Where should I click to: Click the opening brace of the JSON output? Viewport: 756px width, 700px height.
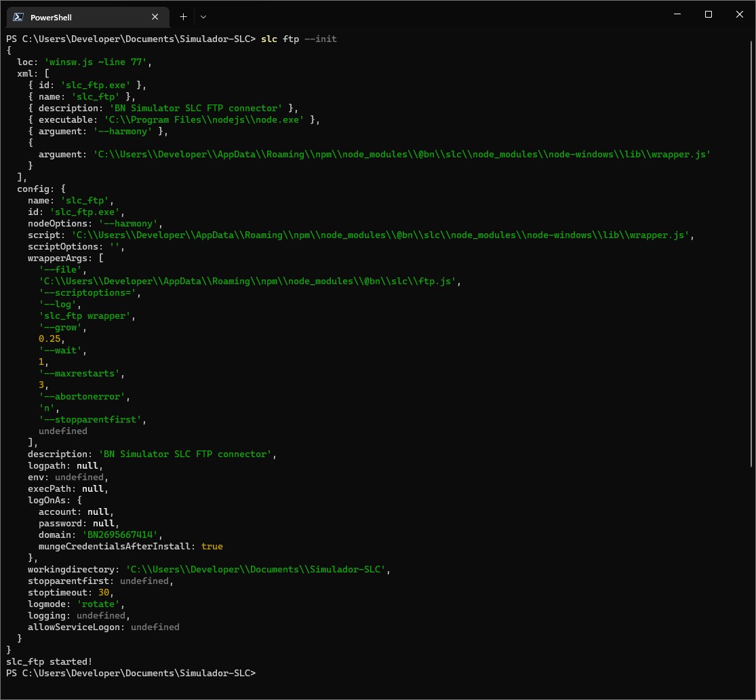point(6,50)
